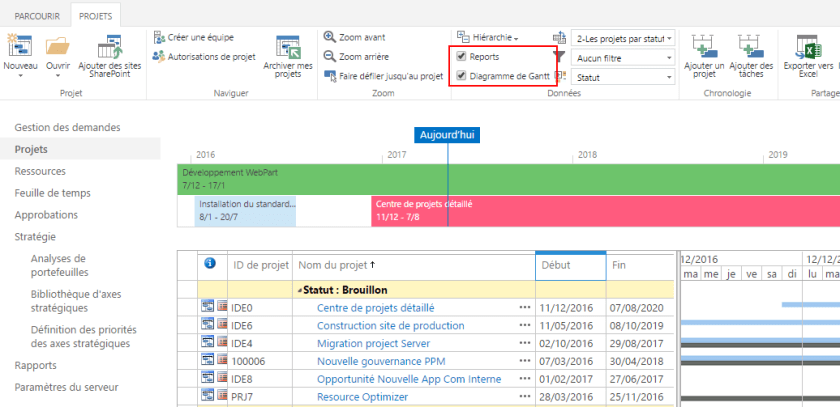Click Ajouter un projet timeline icon
The height and width of the screenshot is (407, 840).
click(x=704, y=47)
